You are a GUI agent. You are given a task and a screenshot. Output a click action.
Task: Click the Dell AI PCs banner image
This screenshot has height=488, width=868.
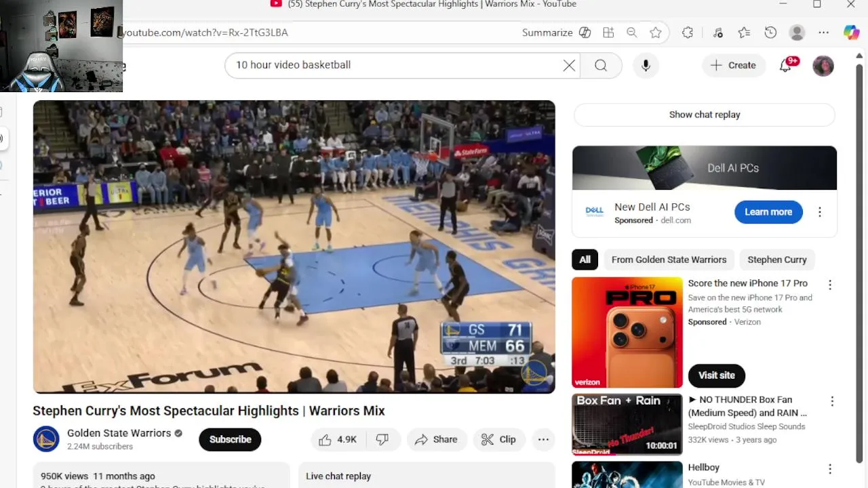pos(705,168)
